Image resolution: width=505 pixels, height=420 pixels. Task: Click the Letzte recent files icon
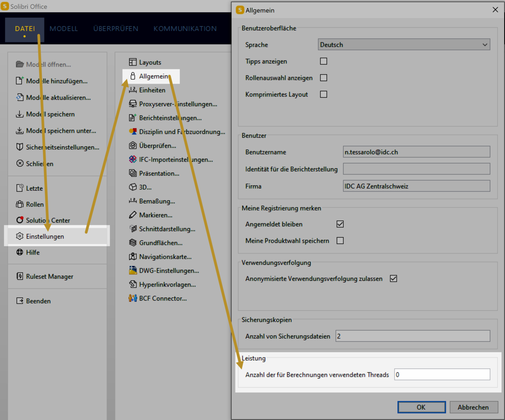(x=20, y=188)
